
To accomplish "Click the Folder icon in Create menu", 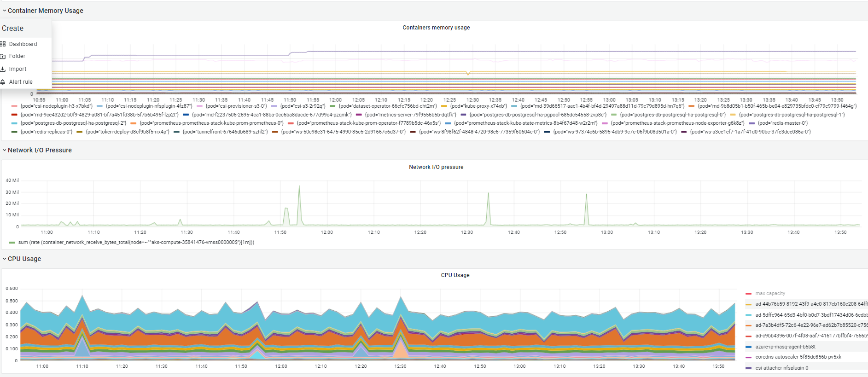I will (3, 56).
